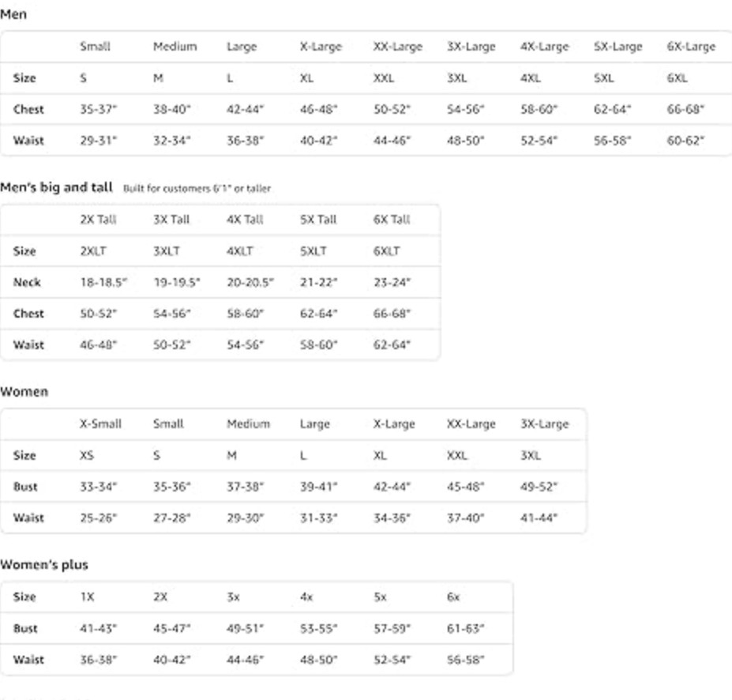This screenshot has height=700, width=732.
Task: Select the X-Small column header in Women table
Action: tap(100, 424)
